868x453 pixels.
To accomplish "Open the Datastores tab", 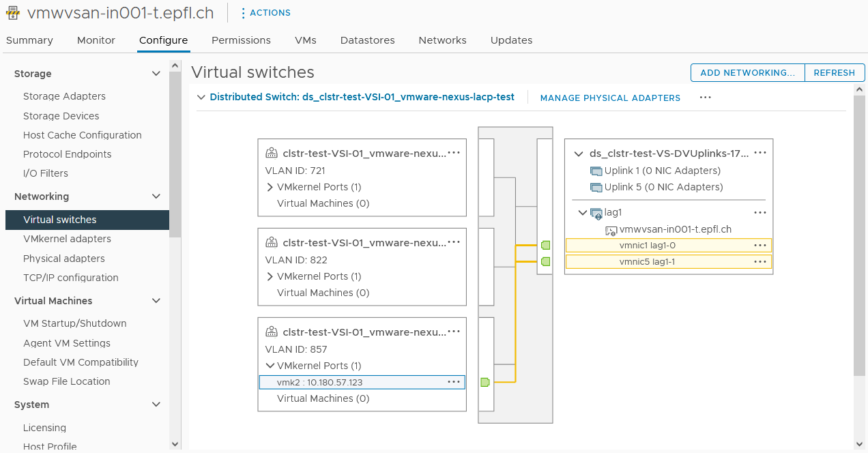I will (x=367, y=40).
